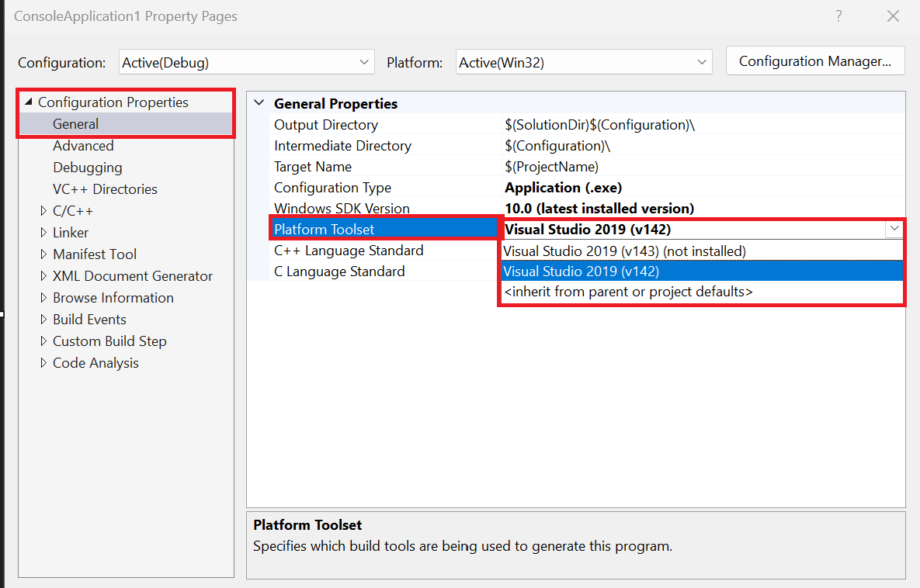Click the $(Configuration)\ intermediate directory value
The height and width of the screenshot is (588, 920).
pyautogui.click(x=557, y=146)
